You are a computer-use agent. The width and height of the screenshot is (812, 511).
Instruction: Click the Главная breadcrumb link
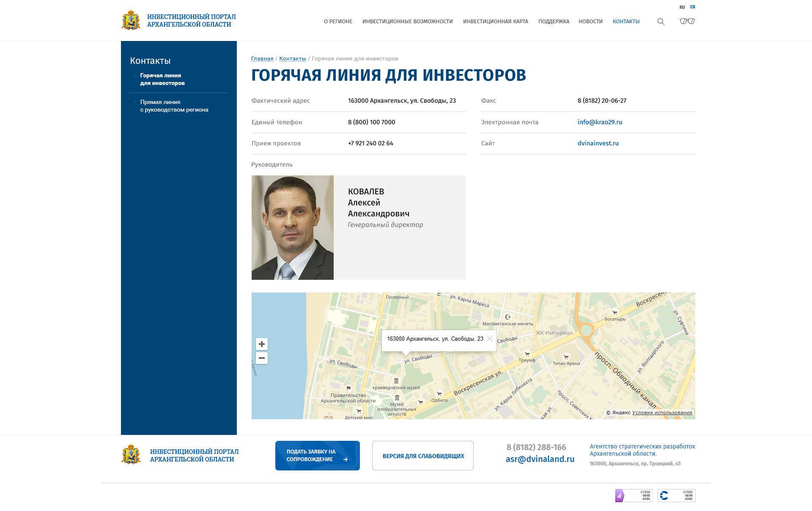(262, 59)
